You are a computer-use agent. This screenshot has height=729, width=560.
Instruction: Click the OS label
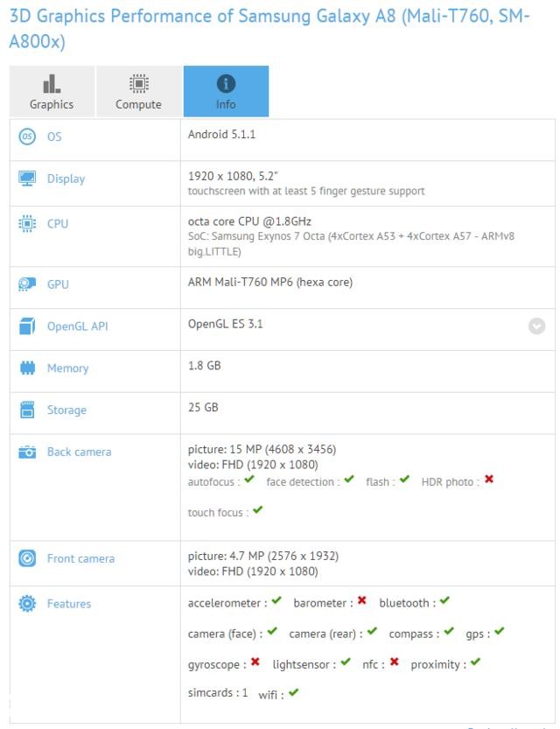[x=54, y=137]
